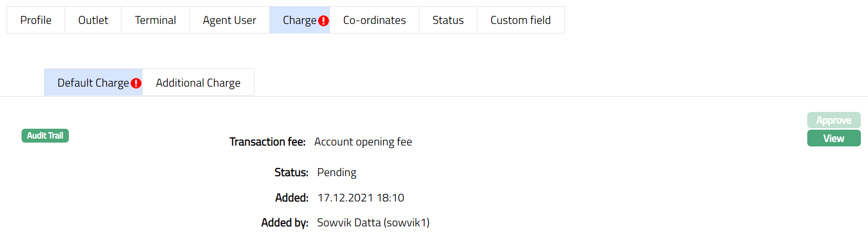The image size is (868, 234).
Task: Open the Audit Trail
Action: coord(45,135)
